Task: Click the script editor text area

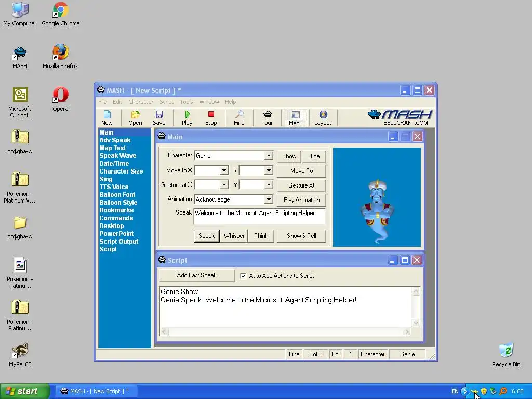Action: click(x=286, y=307)
